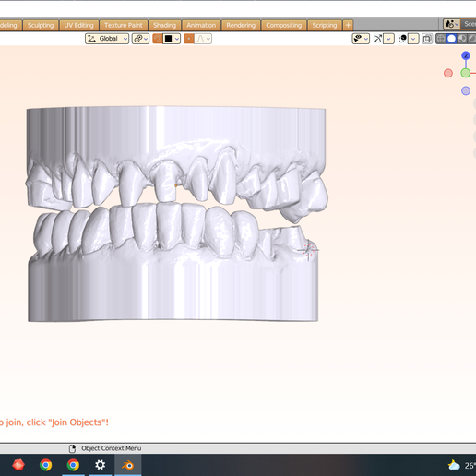This screenshot has width=476, height=476.
Task: Toggle proportional editing button
Action: tap(189, 39)
